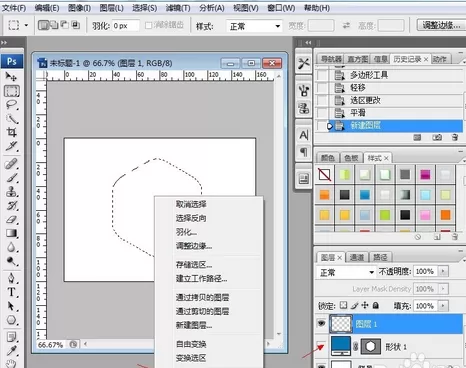Select the Pen tool
The height and width of the screenshot is (368, 466).
(x=11, y=278)
